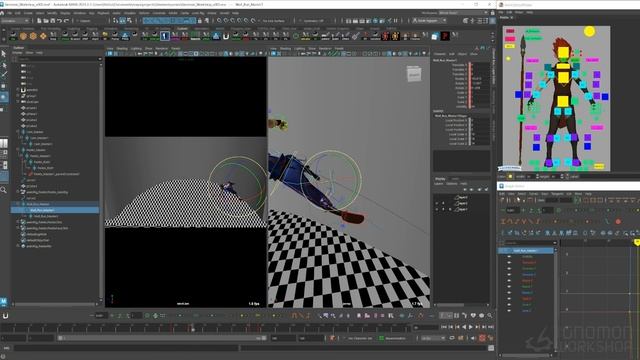The image size is (640, 360).
Task: Click yellow circle button atop picker
Action: click(x=589, y=31)
